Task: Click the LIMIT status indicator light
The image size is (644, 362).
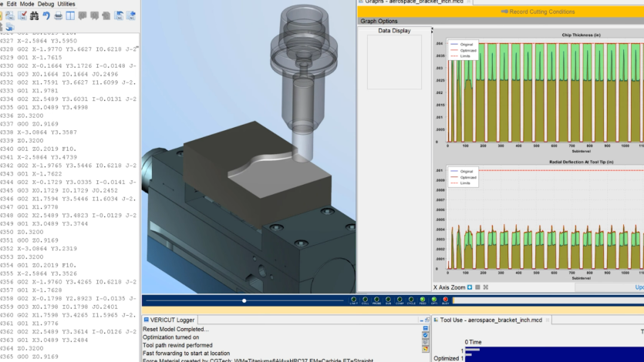Action: tap(353, 300)
